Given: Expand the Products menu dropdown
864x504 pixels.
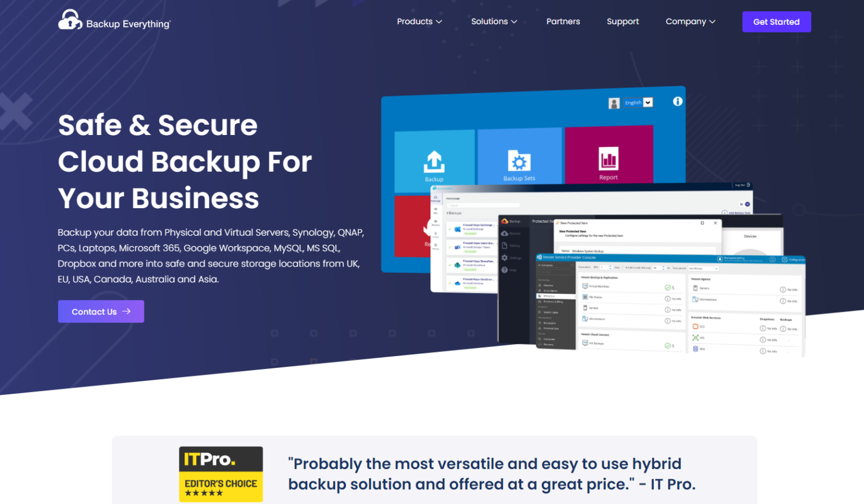Looking at the screenshot, I should click(x=419, y=21).
